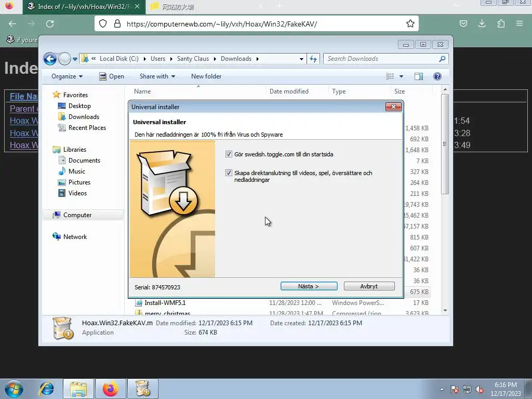Viewport: 532px width, 399px height.
Task: Open Videos library
Action: tap(73, 193)
